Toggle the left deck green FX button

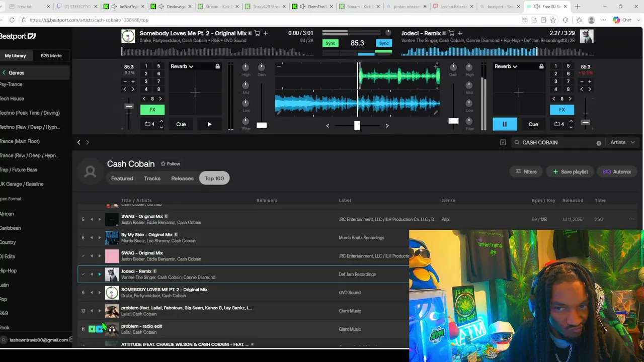[x=152, y=110]
